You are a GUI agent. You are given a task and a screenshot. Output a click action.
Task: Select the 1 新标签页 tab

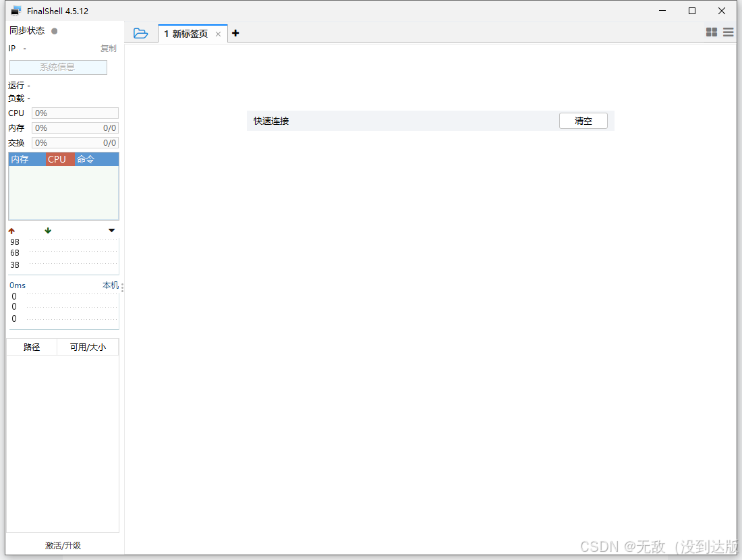[x=185, y=34]
